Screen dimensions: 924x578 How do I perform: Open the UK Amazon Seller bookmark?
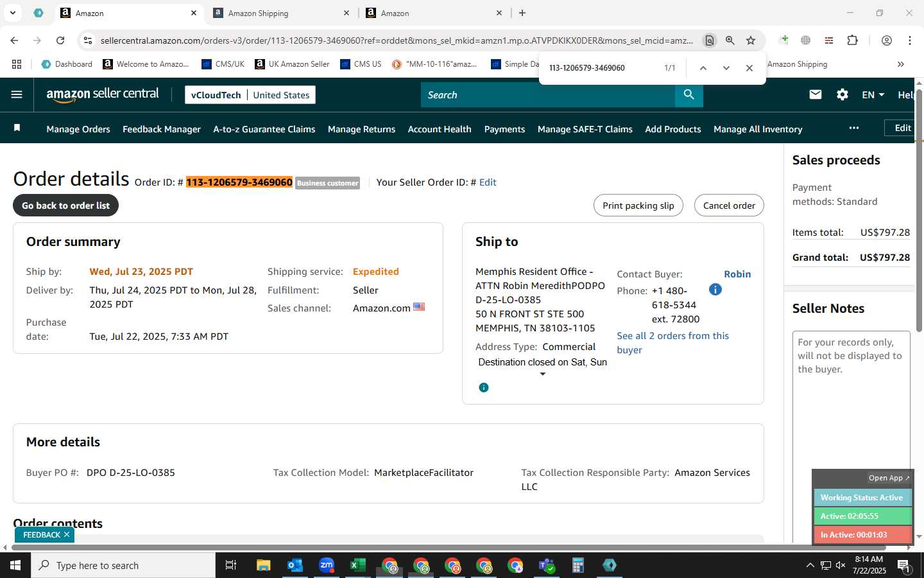pyautogui.click(x=292, y=64)
